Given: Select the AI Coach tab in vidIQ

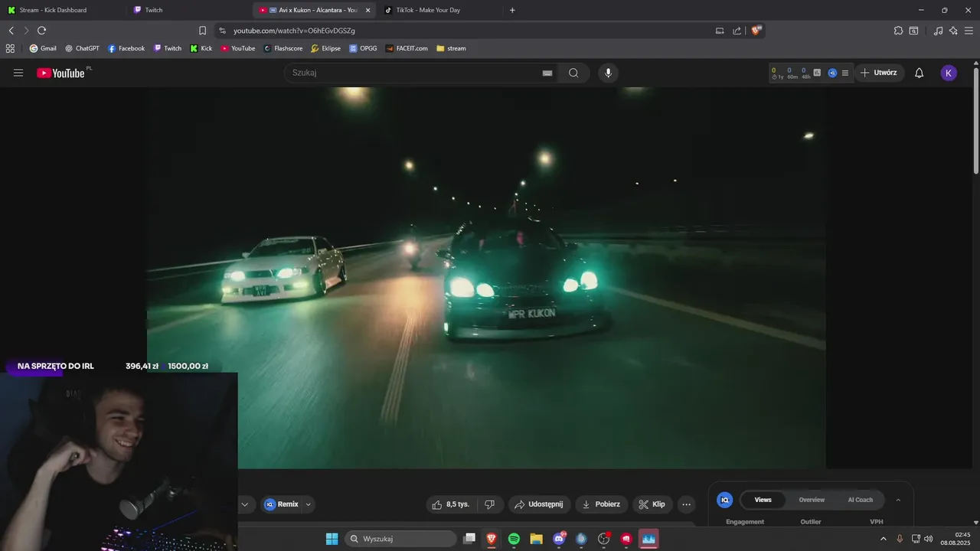Looking at the screenshot, I should tap(860, 500).
